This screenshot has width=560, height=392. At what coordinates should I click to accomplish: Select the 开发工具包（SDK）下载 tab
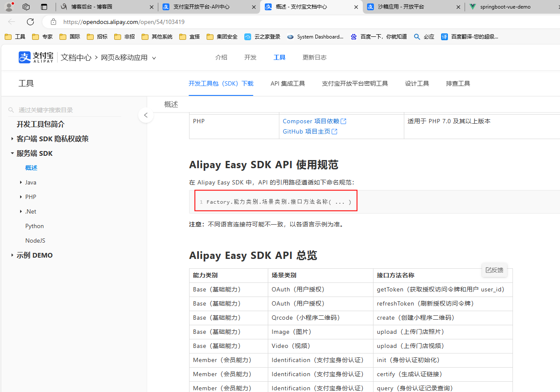(221, 83)
